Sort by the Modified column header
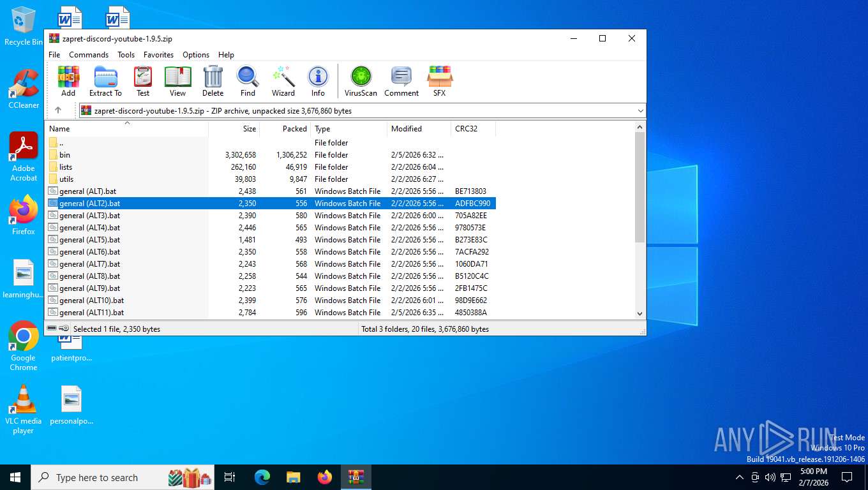The width and height of the screenshot is (868, 490). [419, 128]
